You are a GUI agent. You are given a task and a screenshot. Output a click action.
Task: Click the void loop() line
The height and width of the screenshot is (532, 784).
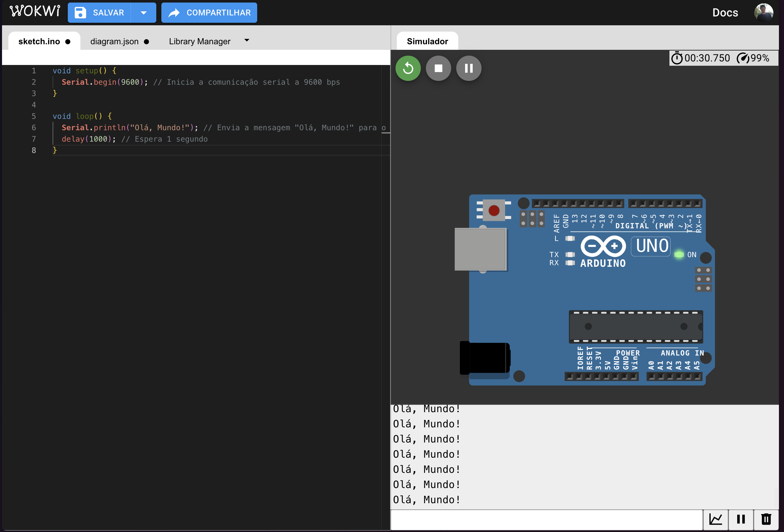82,116
